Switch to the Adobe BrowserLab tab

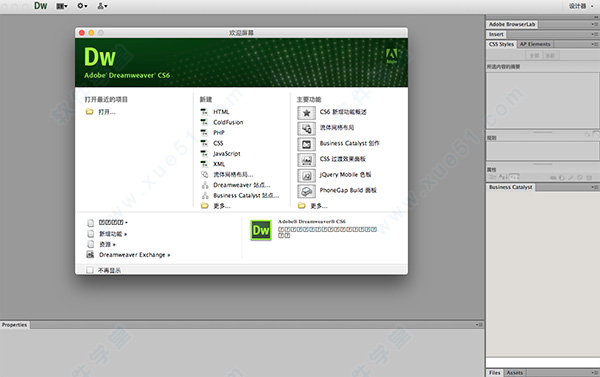pos(512,24)
